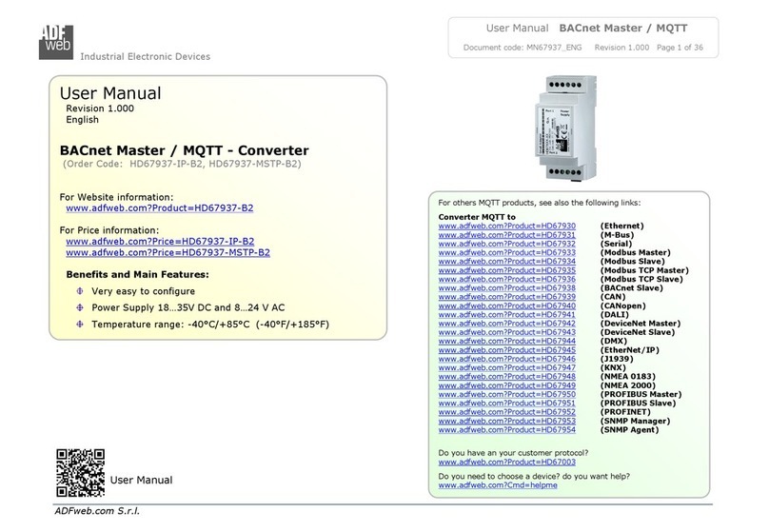Open the HD67952 PROFINET link
769x532 pixels.
pyautogui.click(x=507, y=412)
